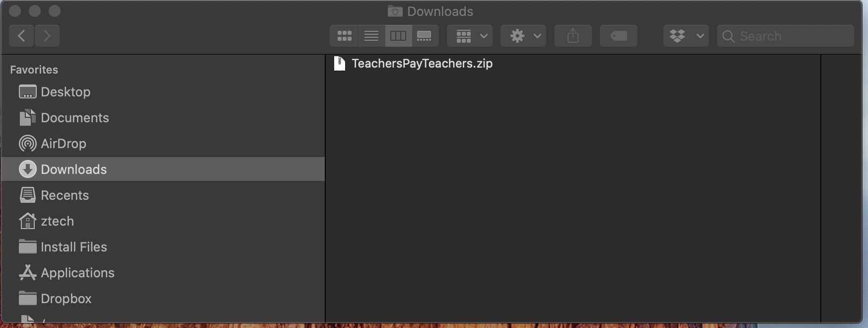Screen dimensions: 868x328
Task: Open the group-by arrangement dropdown
Action: pyautogui.click(x=470, y=36)
